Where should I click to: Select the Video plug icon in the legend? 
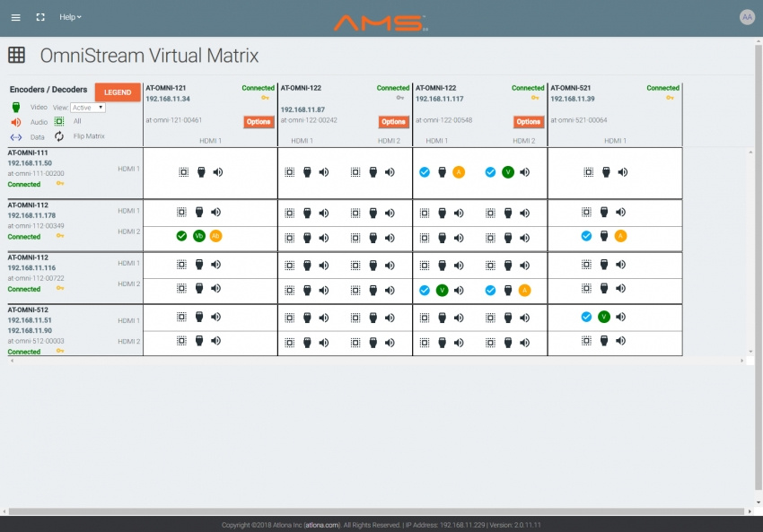pyautogui.click(x=15, y=106)
